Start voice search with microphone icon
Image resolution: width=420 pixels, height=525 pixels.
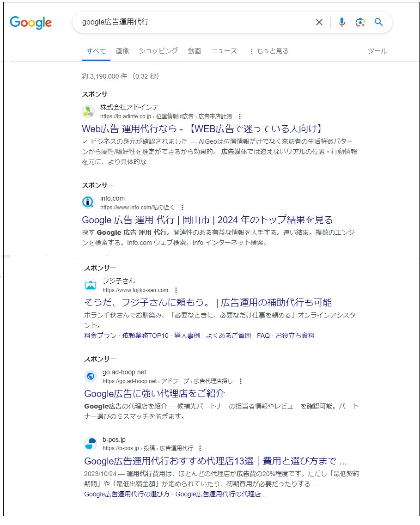coord(342,22)
